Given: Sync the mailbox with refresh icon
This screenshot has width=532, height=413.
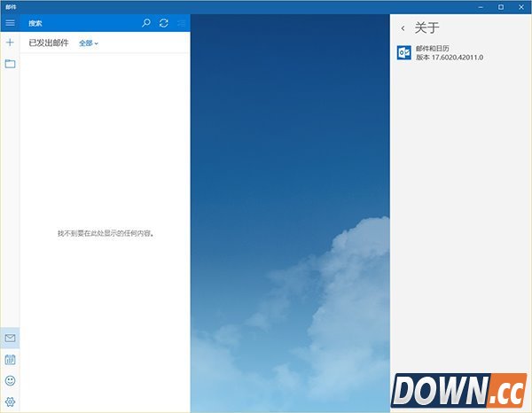Looking at the screenshot, I should (x=163, y=23).
